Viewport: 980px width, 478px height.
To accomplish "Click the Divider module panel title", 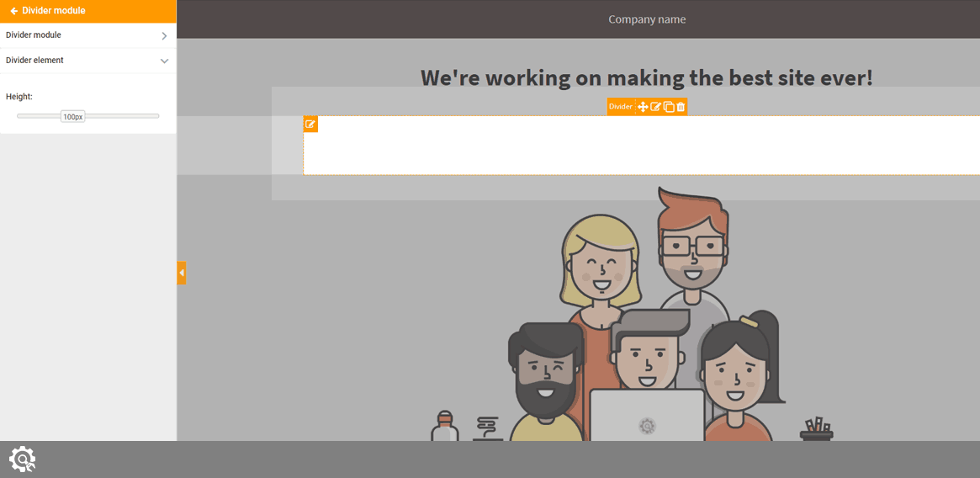I will point(54,11).
